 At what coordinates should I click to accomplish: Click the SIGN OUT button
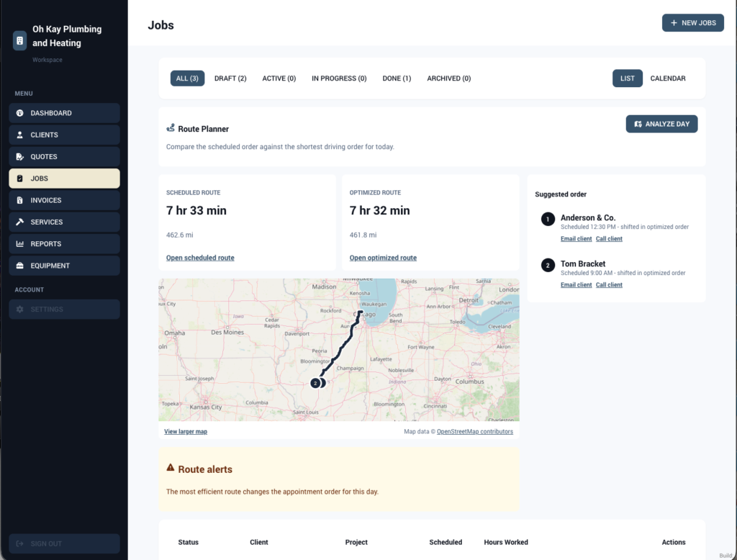(64, 543)
